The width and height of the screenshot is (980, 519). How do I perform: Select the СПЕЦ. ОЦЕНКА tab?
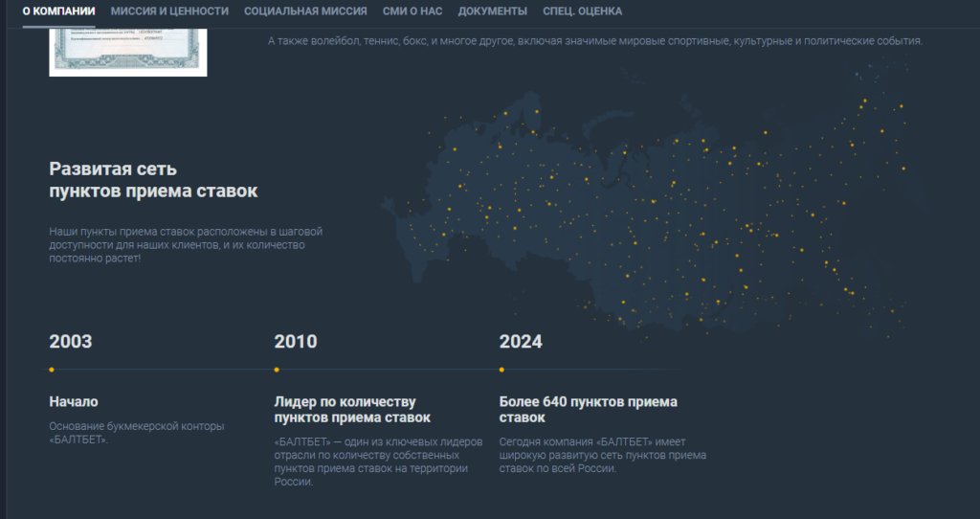click(582, 11)
